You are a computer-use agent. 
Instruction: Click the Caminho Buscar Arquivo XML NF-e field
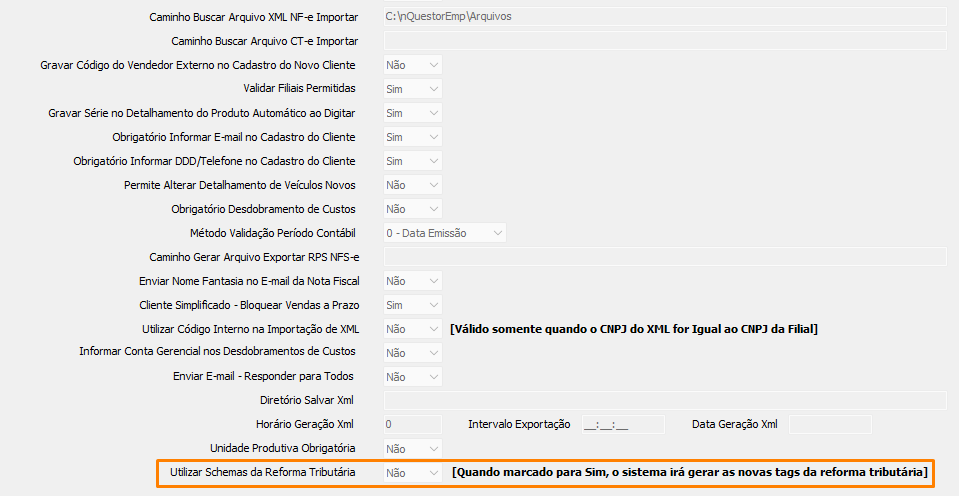click(x=665, y=17)
